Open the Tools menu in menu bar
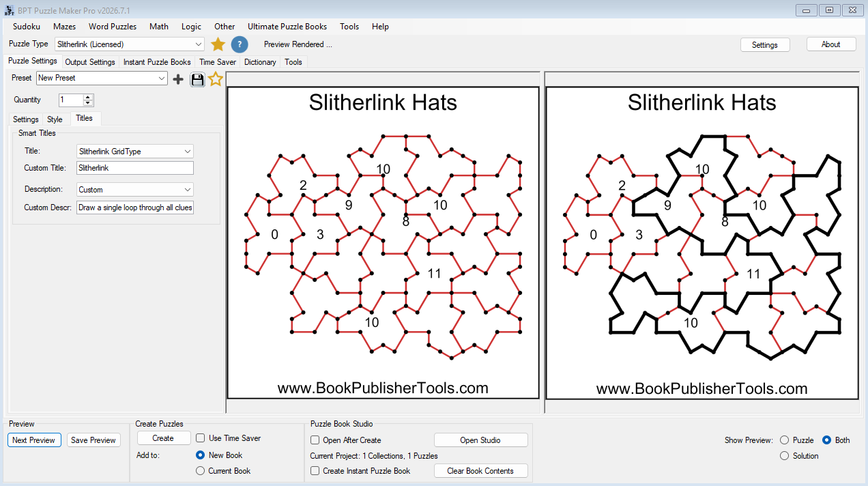Screen dimensions: 868x486 tap(349, 27)
